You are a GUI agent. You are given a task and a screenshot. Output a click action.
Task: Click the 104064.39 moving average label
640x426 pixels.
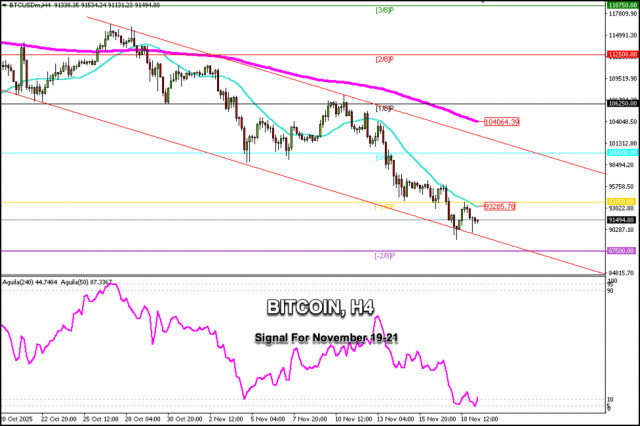(502, 122)
